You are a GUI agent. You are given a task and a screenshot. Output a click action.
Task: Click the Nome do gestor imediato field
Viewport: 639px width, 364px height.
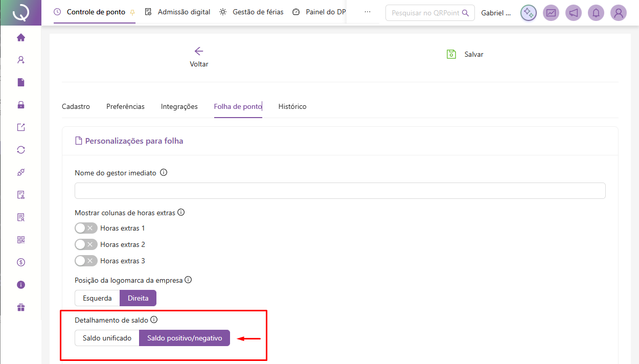pyautogui.click(x=340, y=191)
